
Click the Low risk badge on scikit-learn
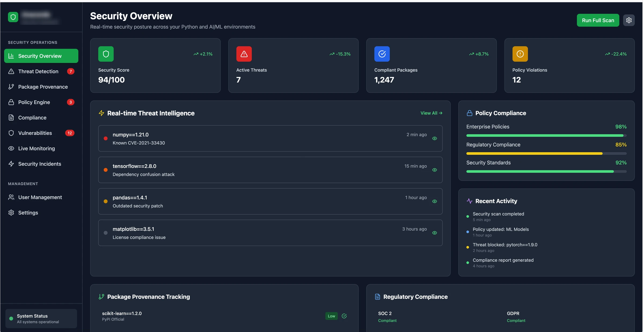[331, 316]
